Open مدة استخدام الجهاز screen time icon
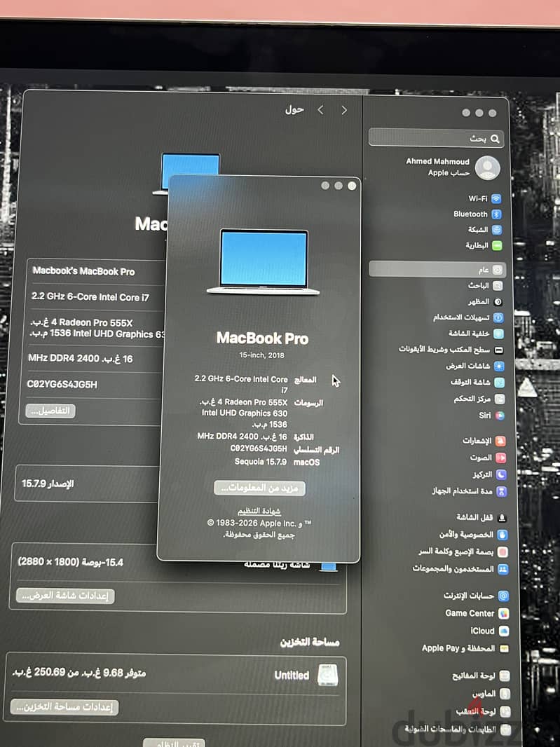The image size is (560, 747). click(x=501, y=491)
